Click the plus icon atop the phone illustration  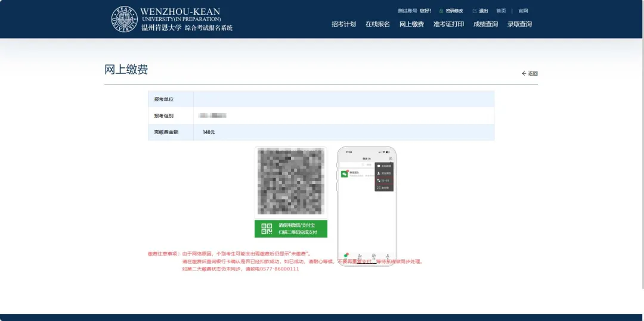pos(391,159)
